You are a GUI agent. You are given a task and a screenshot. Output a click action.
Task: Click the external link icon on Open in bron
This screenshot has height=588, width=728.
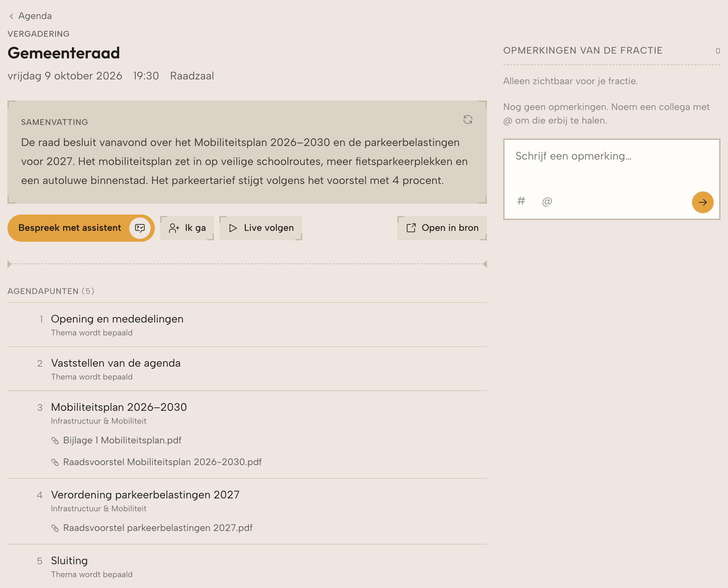coord(411,228)
